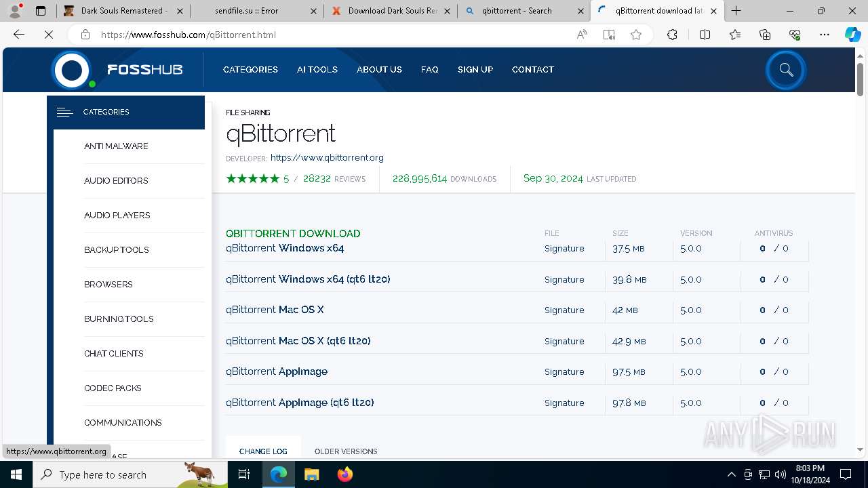The height and width of the screenshot is (488, 868).
Task: Open Immersive reader icon in address bar
Action: pos(609,35)
